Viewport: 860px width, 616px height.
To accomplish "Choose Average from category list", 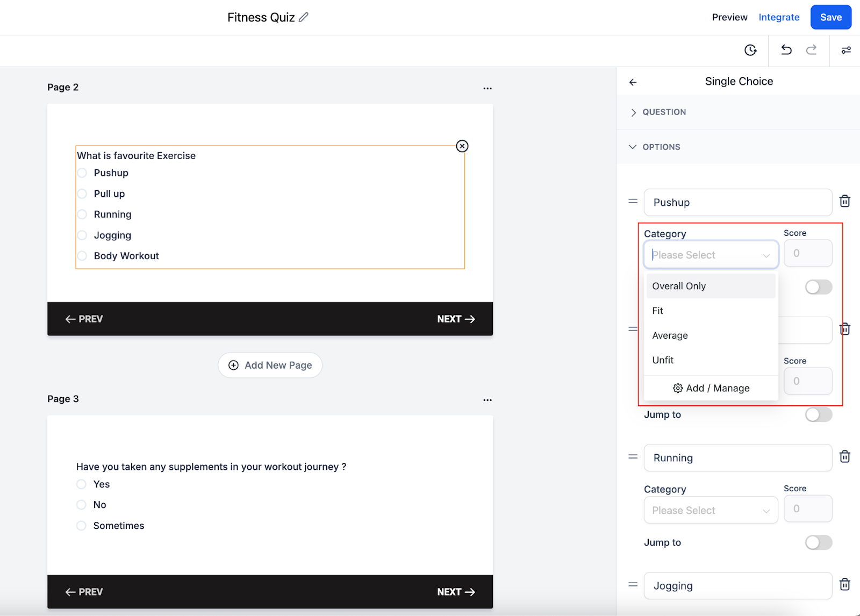I will pyautogui.click(x=711, y=335).
